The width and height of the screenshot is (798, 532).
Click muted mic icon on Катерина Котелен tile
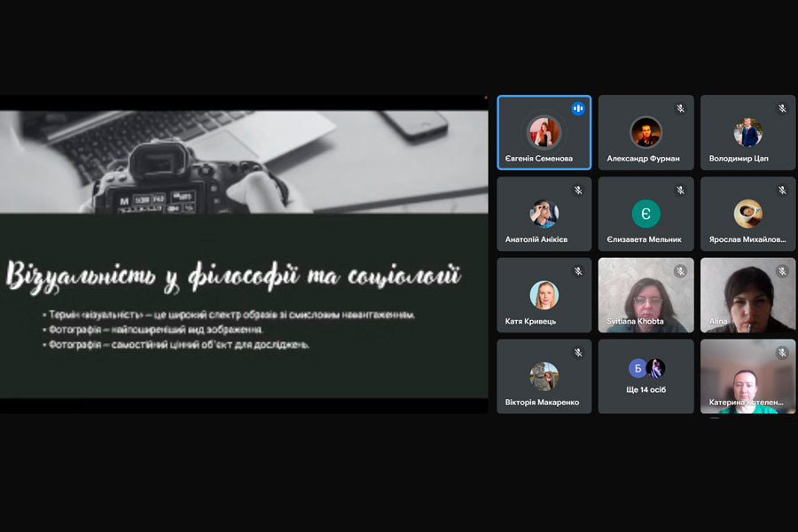[782, 352]
